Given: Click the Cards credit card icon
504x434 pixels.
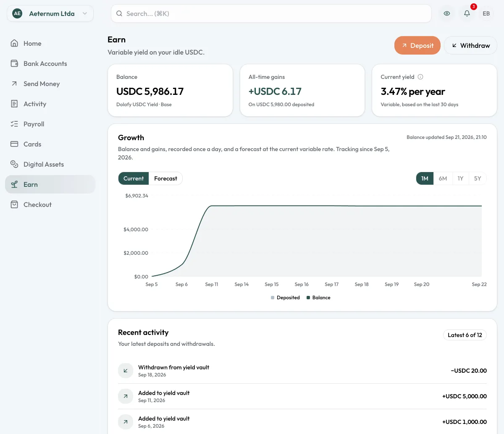Looking at the screenshot, I should click(x=14, y=144).
